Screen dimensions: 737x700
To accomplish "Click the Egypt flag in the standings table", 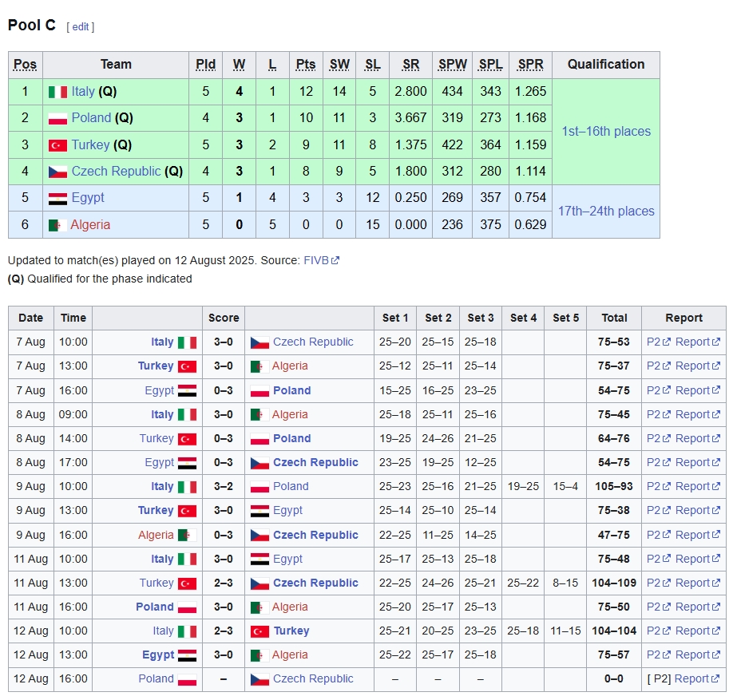I will 57,198.
